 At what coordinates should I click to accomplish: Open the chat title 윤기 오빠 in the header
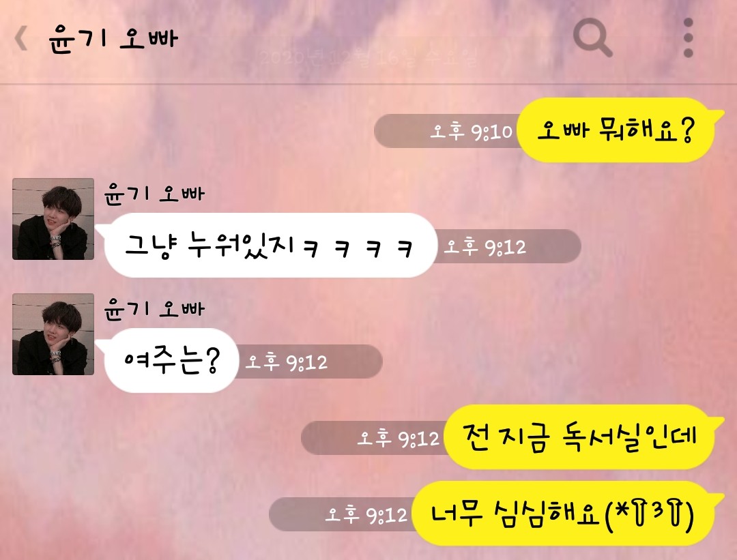(113, 38)
